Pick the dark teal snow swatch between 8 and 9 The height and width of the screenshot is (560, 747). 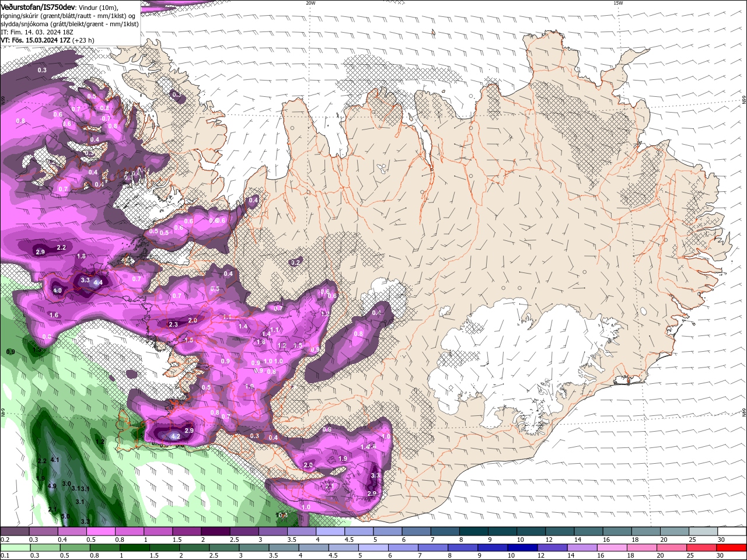coord(474,532)
